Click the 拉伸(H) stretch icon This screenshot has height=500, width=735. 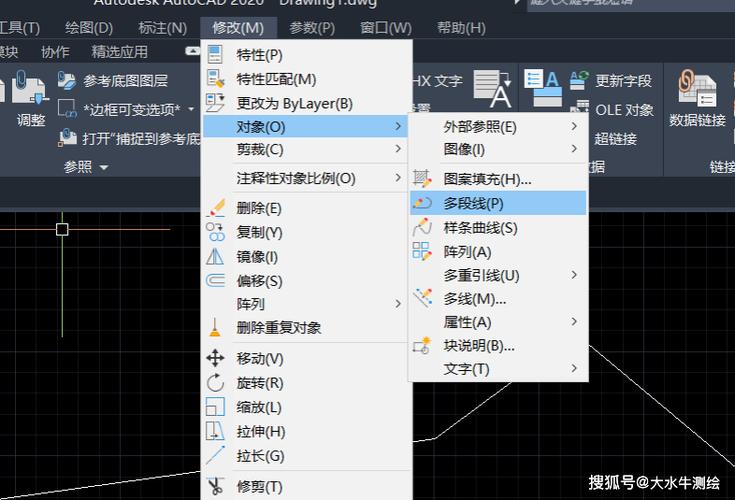[215, 431]
